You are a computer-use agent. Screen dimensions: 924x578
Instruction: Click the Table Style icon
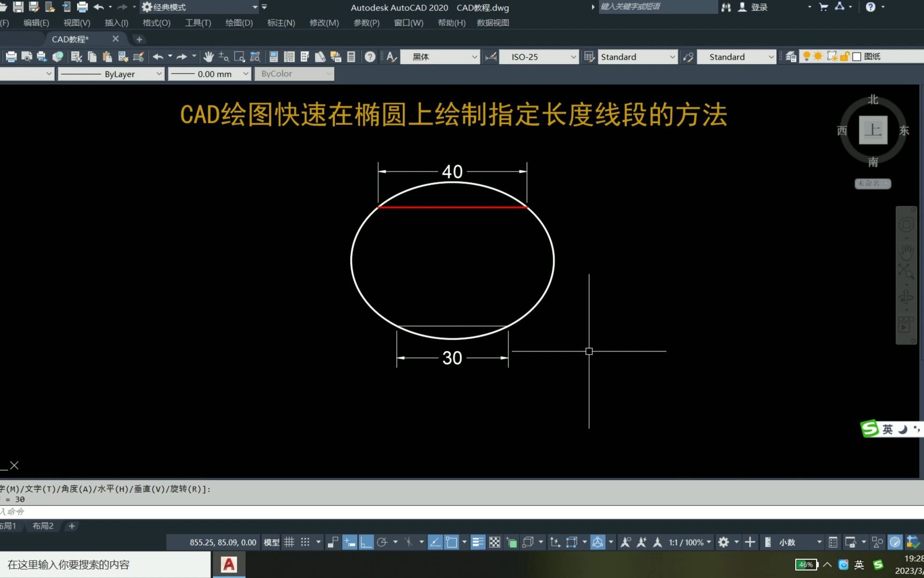pos(589,57)
